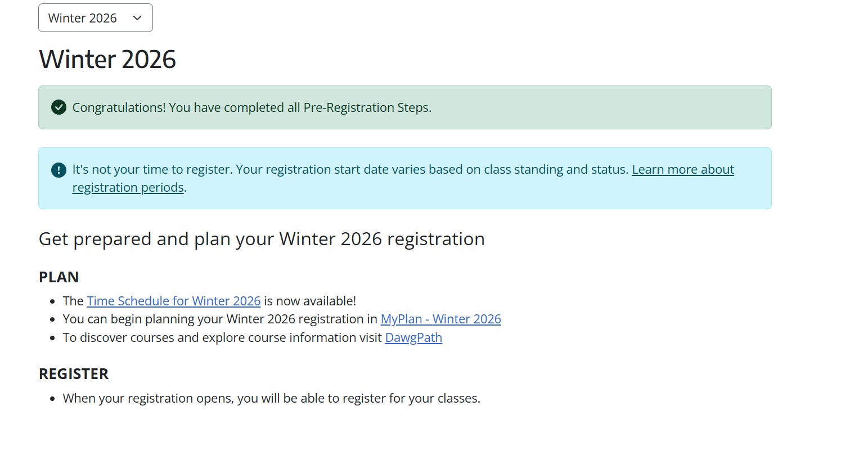This screenshot has height=451, width=868.
Task: Click the registration opening bullet under REGISTER
Action: (x=271, y=398)
